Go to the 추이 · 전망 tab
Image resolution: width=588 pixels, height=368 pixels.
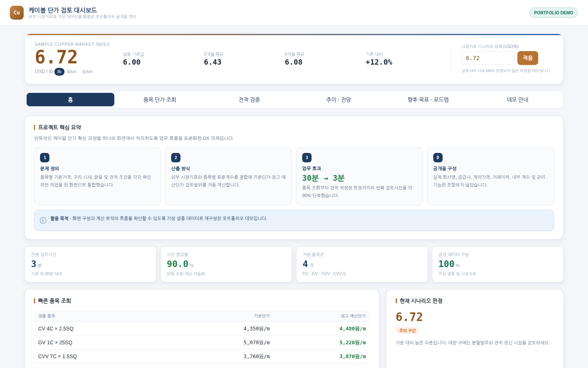click(x=339, y=99)
